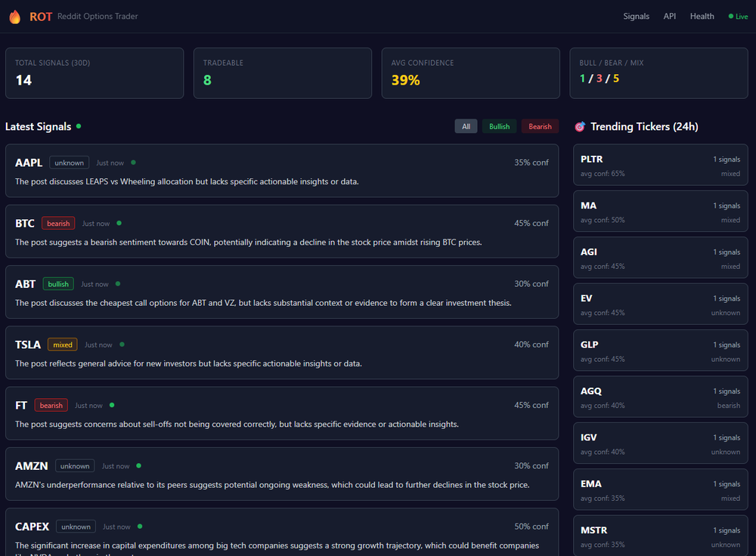Viewport: 756px width, 556px height.
Task: Click the 40% conf value on TSLA
Action: point(531,345)
